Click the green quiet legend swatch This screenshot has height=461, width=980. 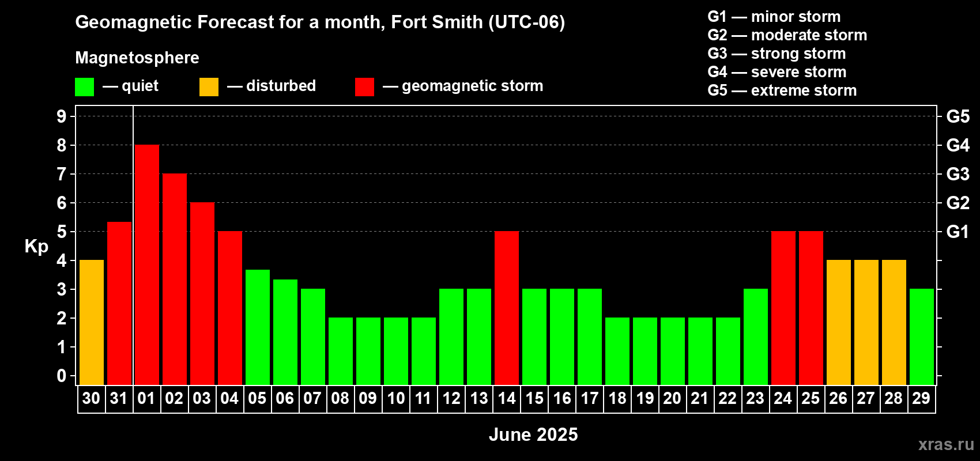pyautogui.click(x=85, y=87)
